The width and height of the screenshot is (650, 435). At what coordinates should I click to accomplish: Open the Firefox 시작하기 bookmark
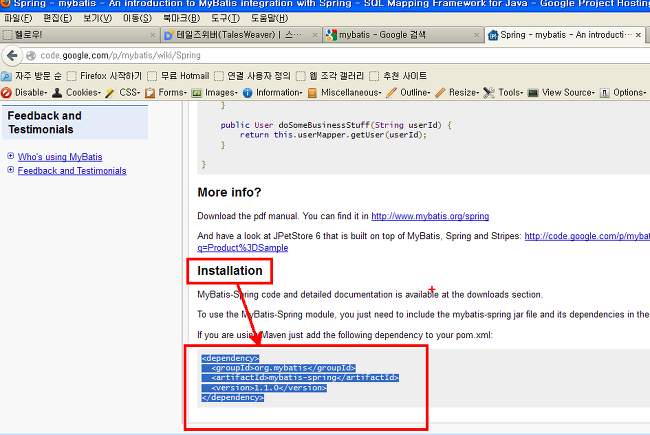tap(104, 76)
